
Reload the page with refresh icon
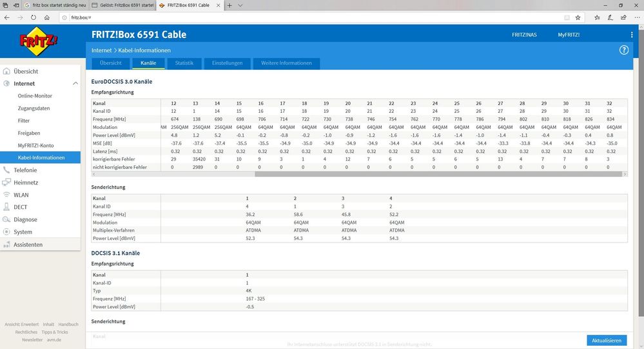34,17
